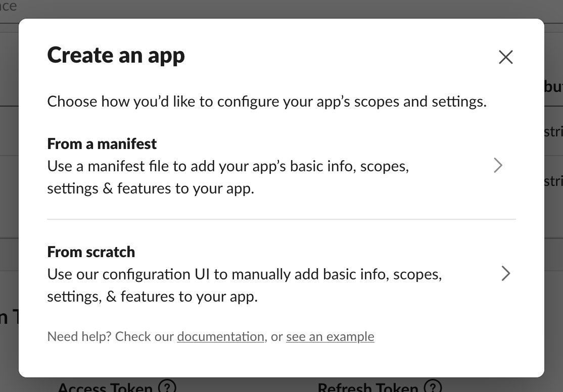Open the Access Token help icon
Viewport: 563px width, 392px height.
[x=167, y=387]
